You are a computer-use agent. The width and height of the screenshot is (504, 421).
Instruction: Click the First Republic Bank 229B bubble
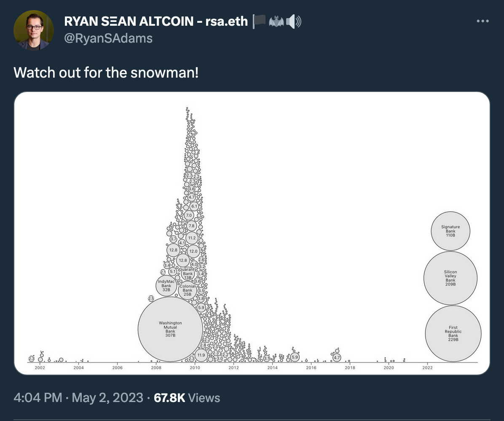click(453, 333)
